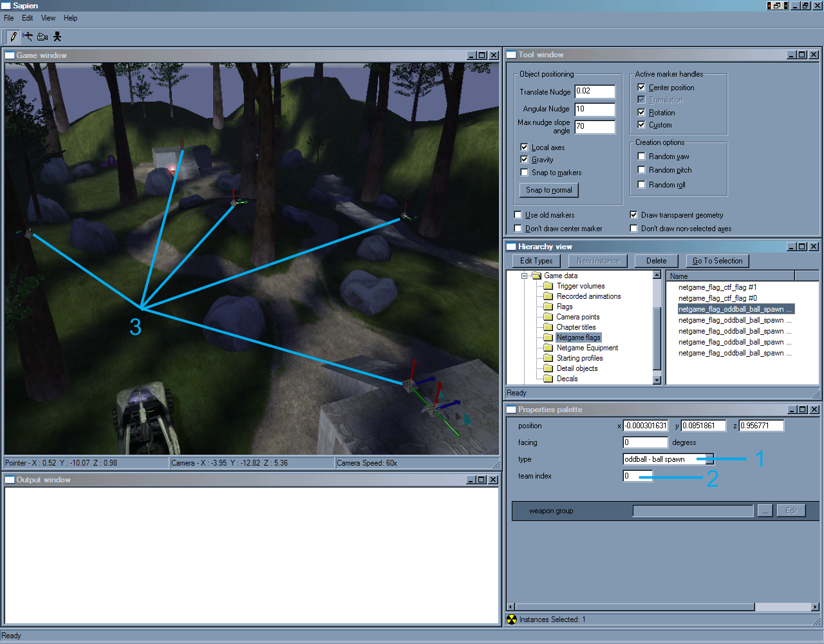Click the Game window title bar icon
824x644 pixels.
[10, 55]
